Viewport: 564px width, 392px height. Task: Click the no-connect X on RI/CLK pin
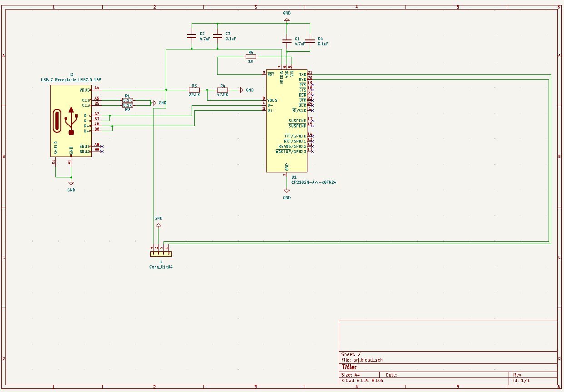(x=313, y=110)
